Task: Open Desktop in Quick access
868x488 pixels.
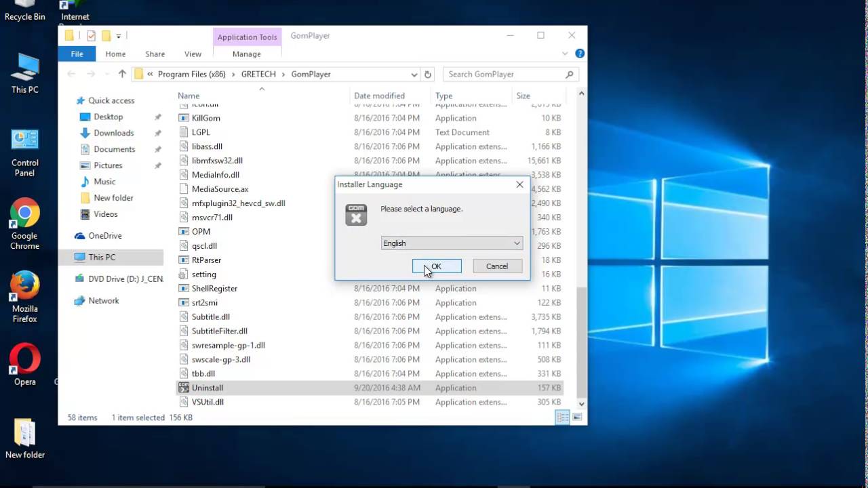Action: 108,117
